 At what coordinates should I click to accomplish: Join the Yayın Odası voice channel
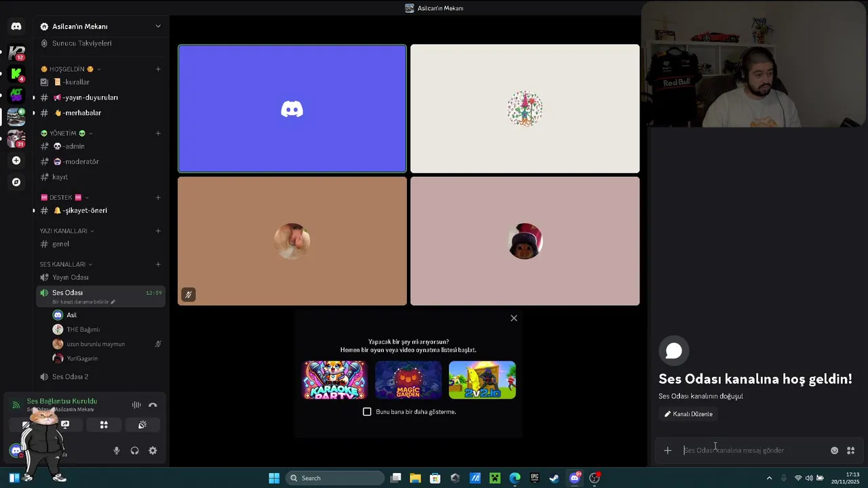click(100, 277)
